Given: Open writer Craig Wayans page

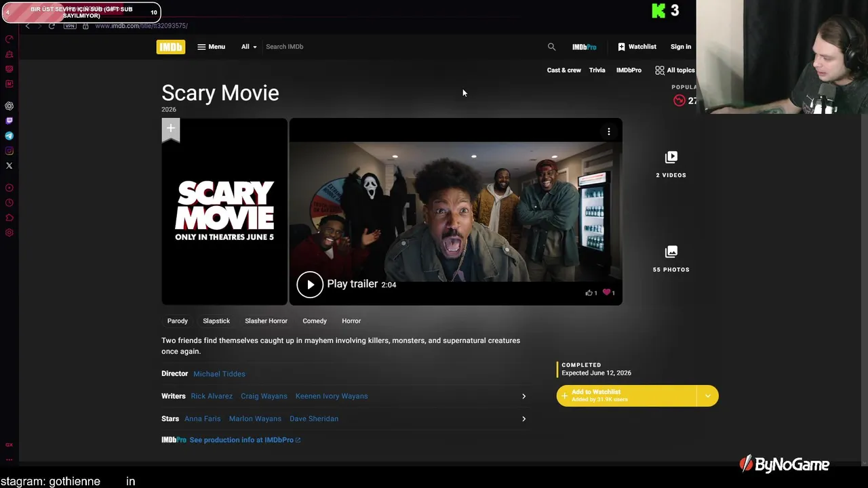Looking at the screenshot, I should point(264,396).
